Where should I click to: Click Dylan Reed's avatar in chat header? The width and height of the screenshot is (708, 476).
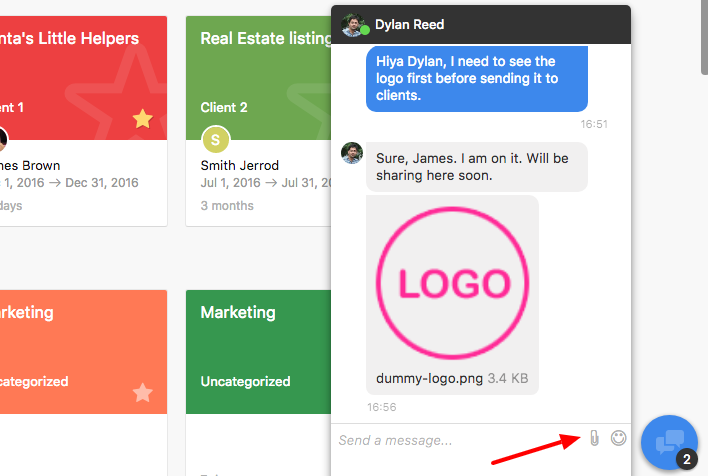(353, 24)
